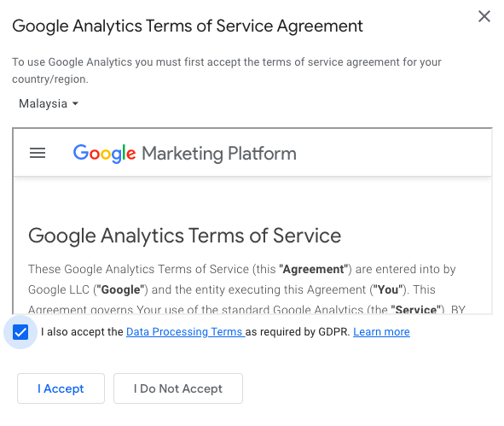Follow the Learn more link
Viewport: 504px width, 426px height.
point(381,332)
